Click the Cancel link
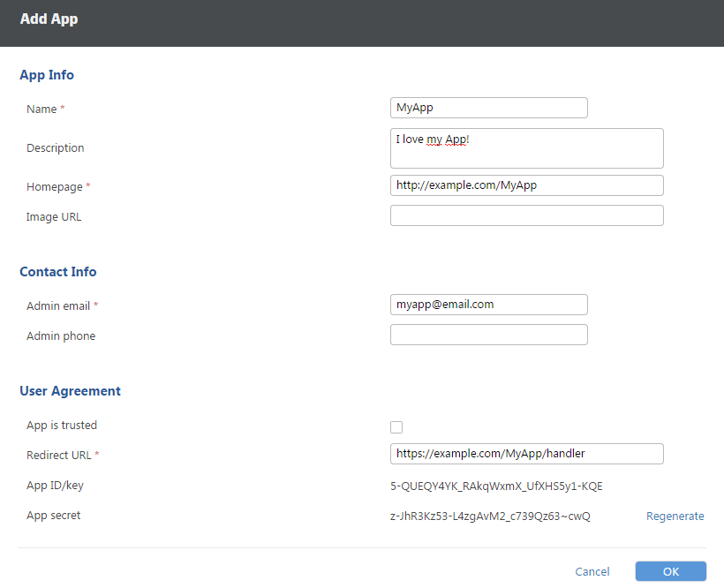Image resolution: width=724 pixels, height=588 pixels. 592,571
